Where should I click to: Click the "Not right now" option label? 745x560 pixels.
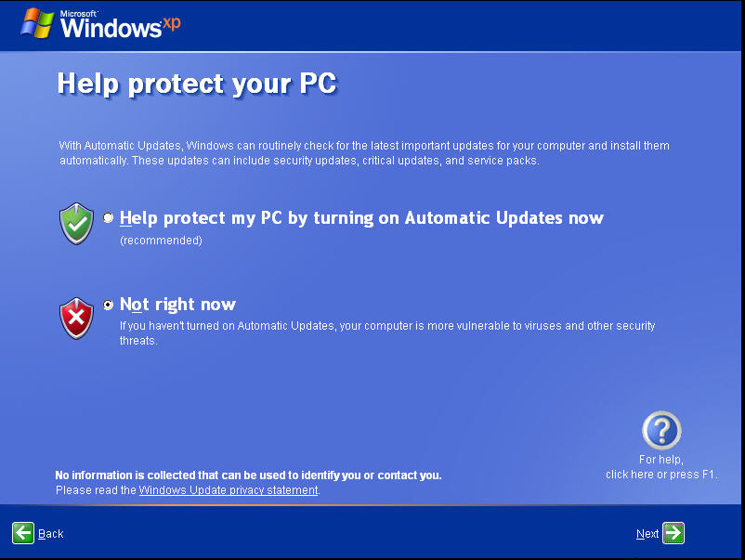[x=178, y=305]
